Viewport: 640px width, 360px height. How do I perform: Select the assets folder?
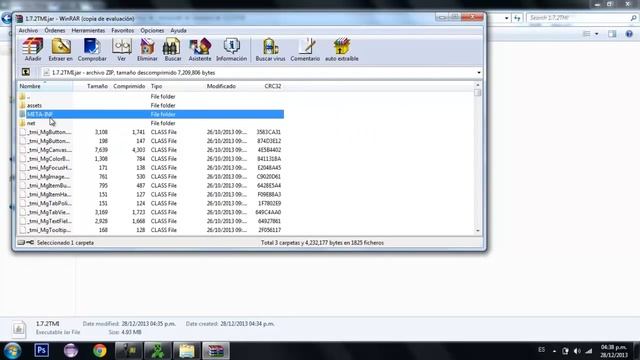pos(151,105)
